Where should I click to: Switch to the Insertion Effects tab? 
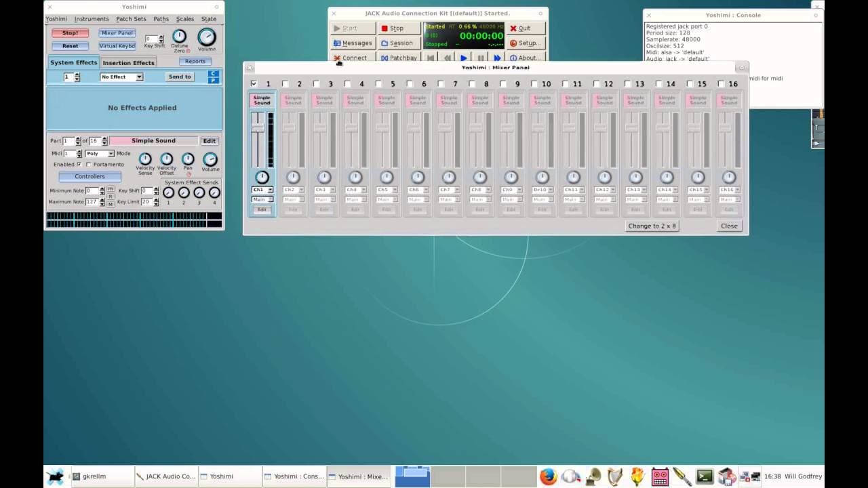point(128,63)
